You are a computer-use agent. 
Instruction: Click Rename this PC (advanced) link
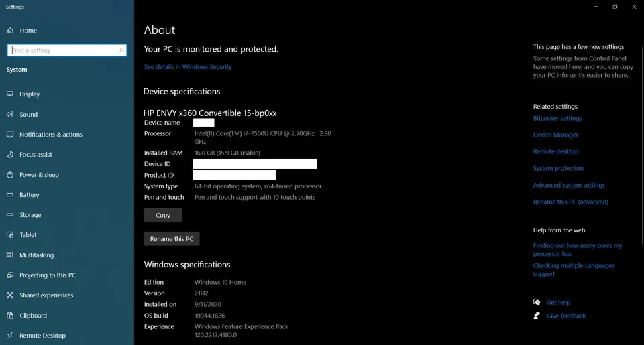click(x=570, y=202)
